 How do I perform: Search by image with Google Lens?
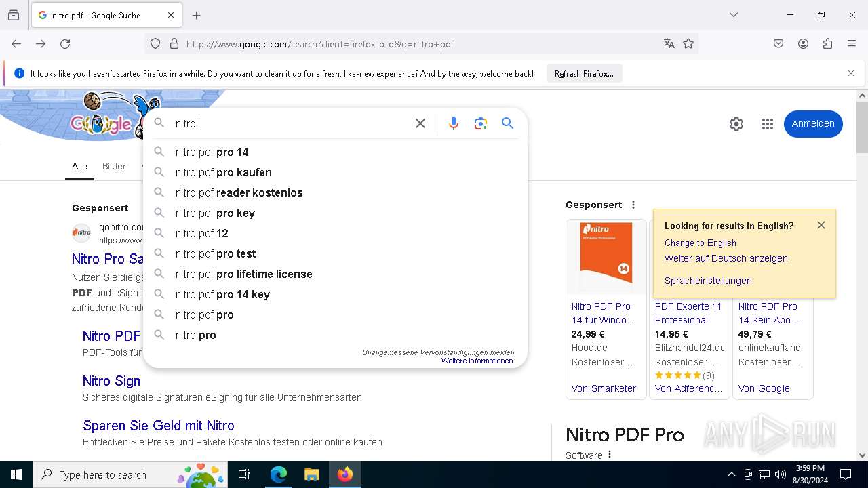(x=481, y=123)
